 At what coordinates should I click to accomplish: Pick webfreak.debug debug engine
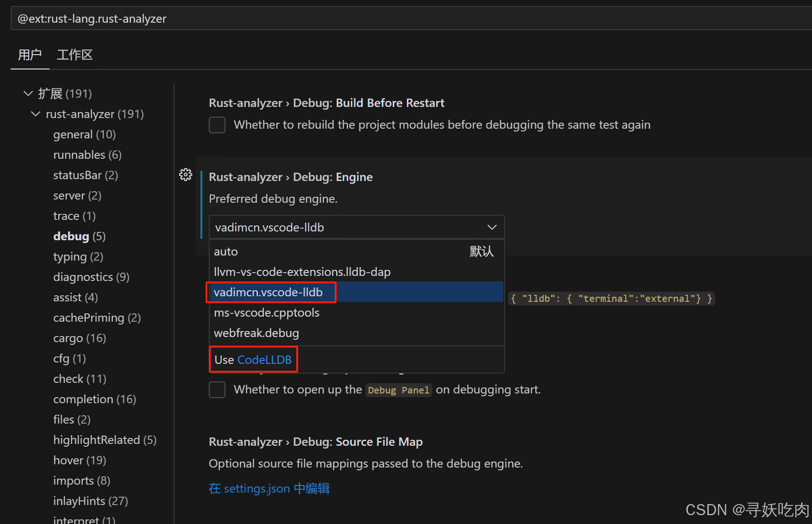click(x=356, y=333)
